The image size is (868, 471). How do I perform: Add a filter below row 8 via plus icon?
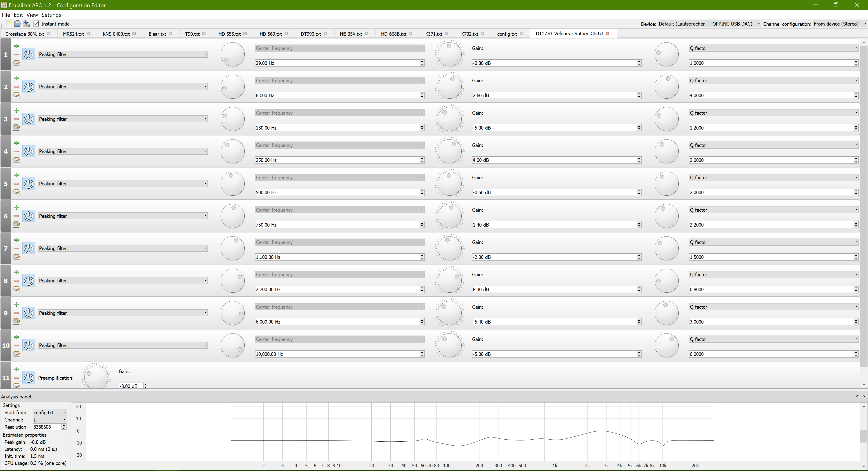17,272
